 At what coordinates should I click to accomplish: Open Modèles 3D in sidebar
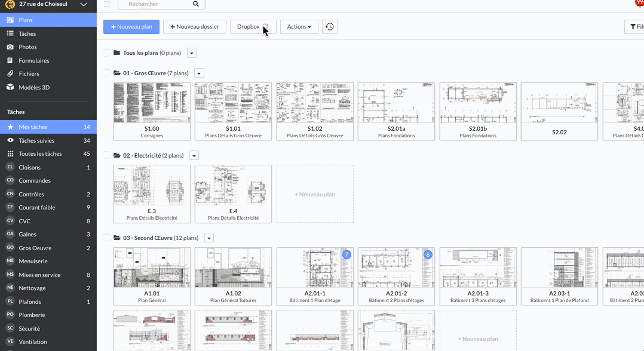coord(34,87)
